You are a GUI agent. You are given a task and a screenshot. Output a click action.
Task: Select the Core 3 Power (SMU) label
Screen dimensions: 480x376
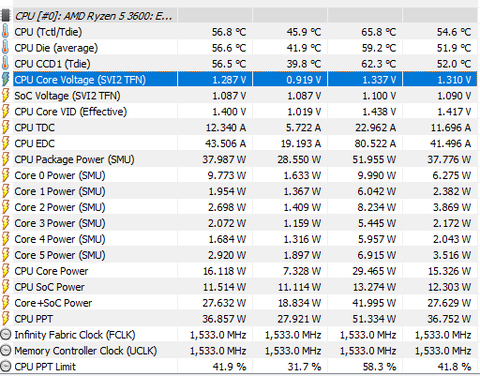(x=60, y=223)
